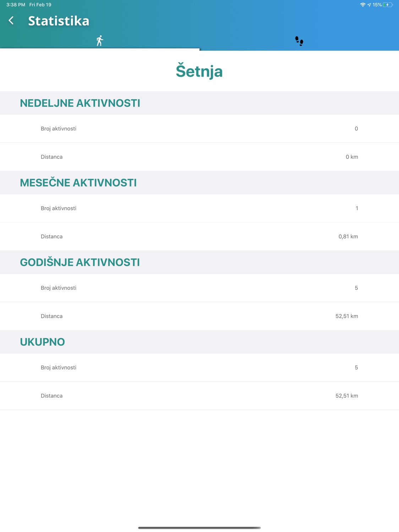Viewport: 399px width, 532px height.
Task: Tap weekly Distanca row showing 0 km
Action: 199,157
